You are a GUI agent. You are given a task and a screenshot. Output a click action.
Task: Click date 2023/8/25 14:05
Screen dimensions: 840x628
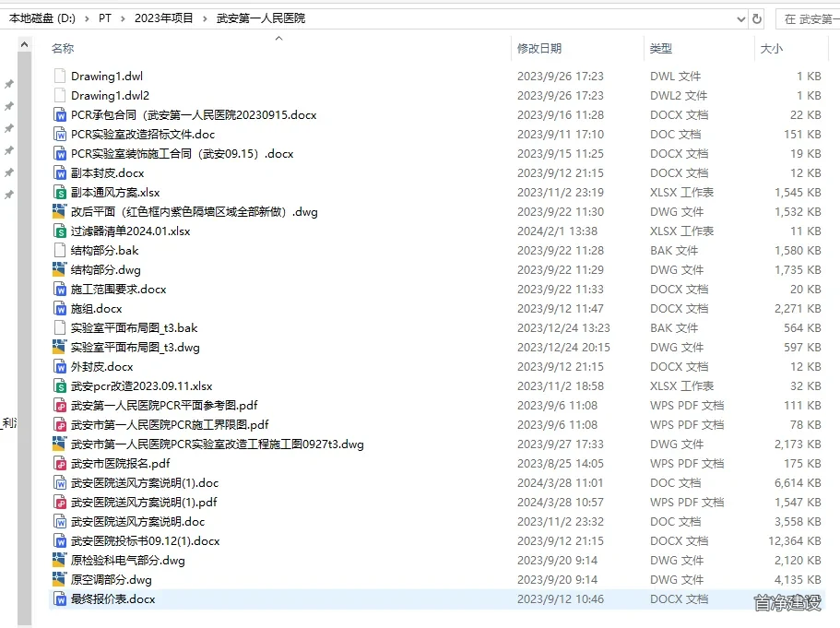pyautogui.click(x=561, y=464)
